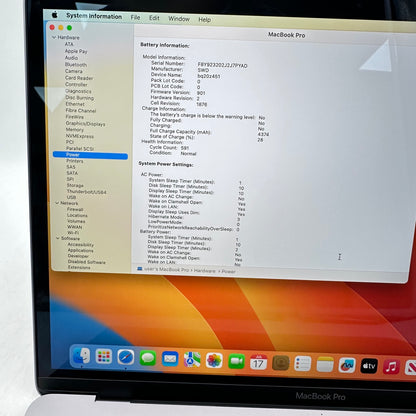Open Finder from the Dock
Image resolution: width=416 pixels, height=416 pixels.
tap(82, 356)
